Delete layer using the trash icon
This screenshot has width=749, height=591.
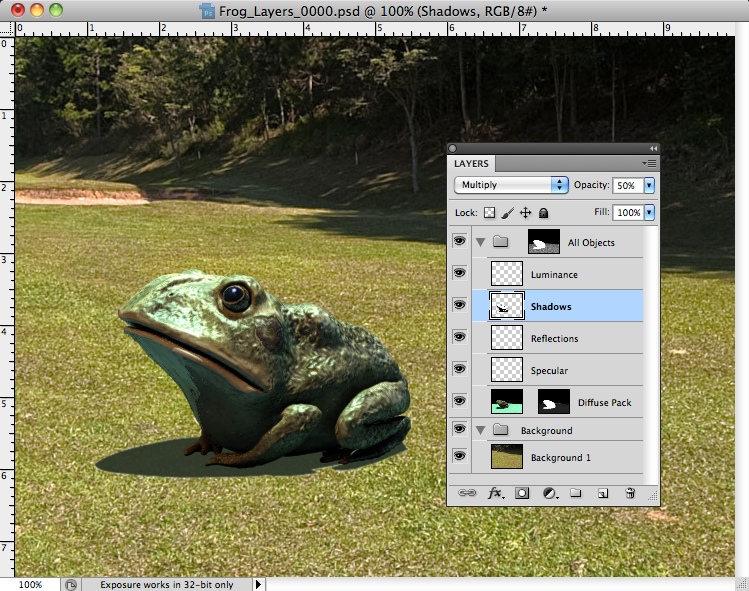[630, 493]
